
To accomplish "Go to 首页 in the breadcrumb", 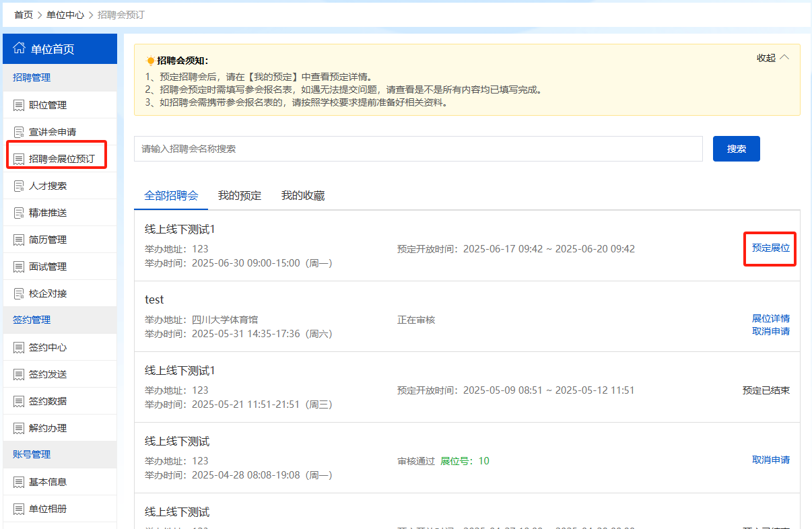I will click(x=24, y=14).
